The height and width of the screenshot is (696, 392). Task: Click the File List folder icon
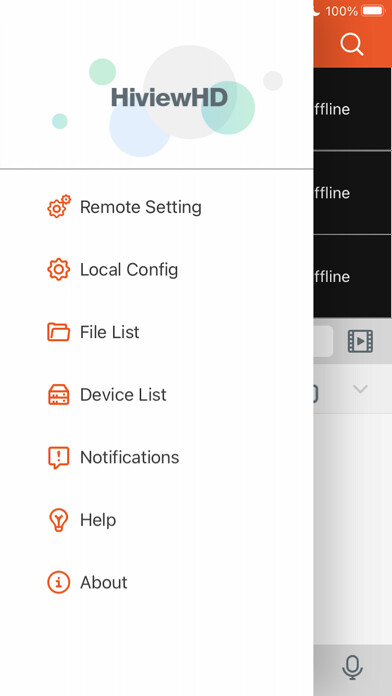pos(59,332)
